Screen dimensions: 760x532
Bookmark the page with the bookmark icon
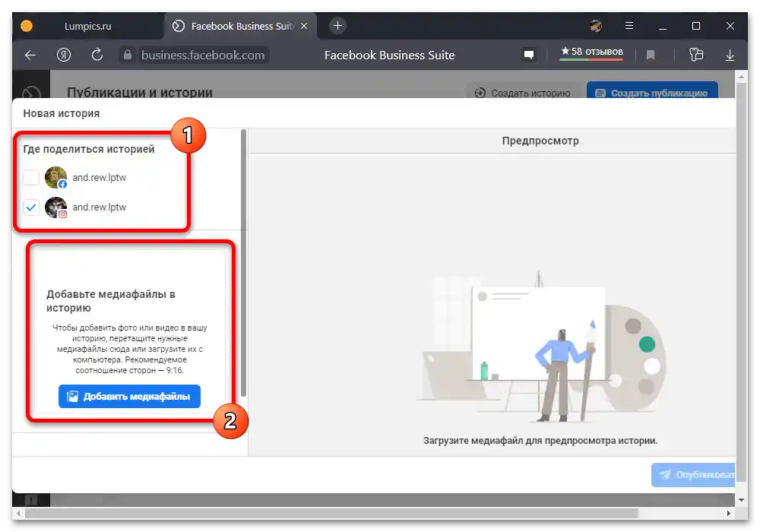click(x=651, y=55)
